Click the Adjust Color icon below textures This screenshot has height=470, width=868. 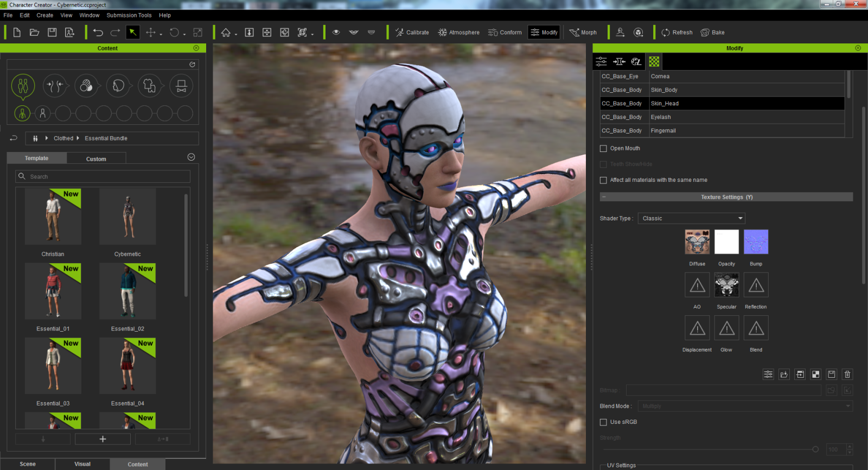pos(768,374)
